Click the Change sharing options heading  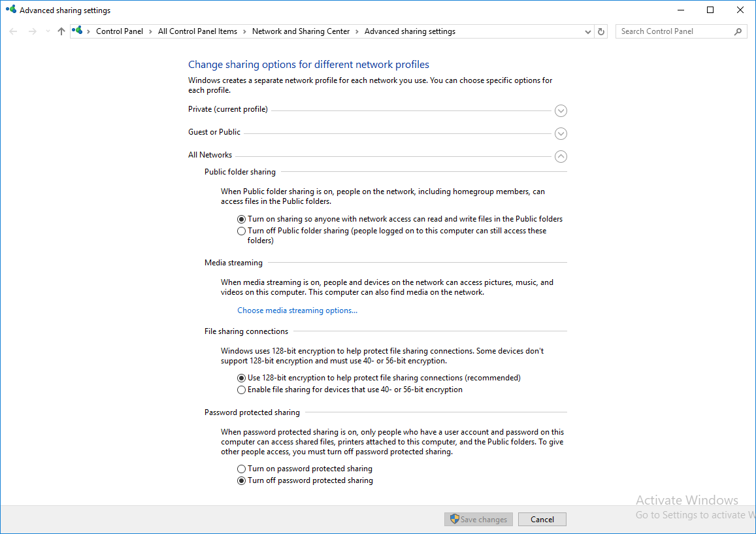coord(308,65)
